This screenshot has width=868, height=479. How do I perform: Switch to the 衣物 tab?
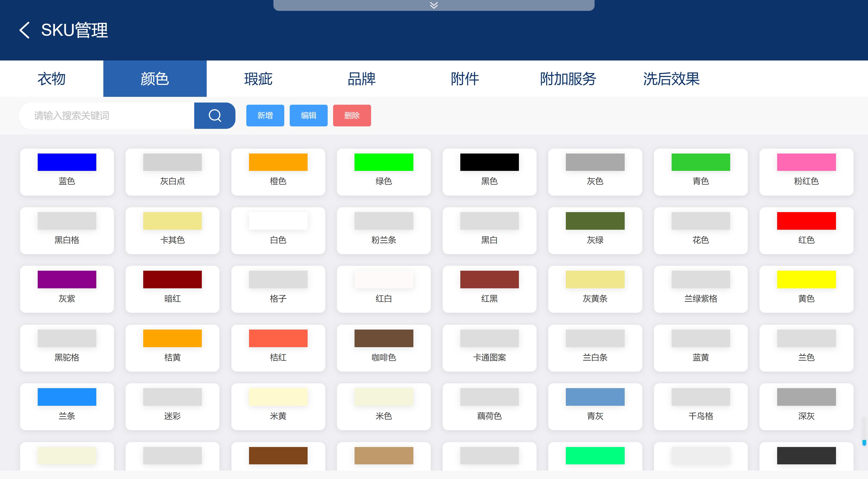52,79
